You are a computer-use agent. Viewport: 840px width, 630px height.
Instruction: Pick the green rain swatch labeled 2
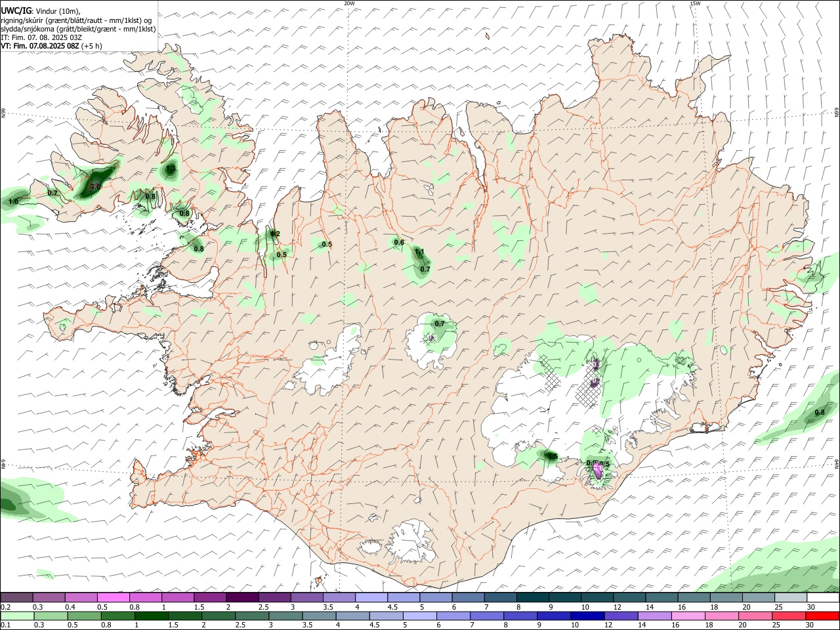click(x=218, y=616)
